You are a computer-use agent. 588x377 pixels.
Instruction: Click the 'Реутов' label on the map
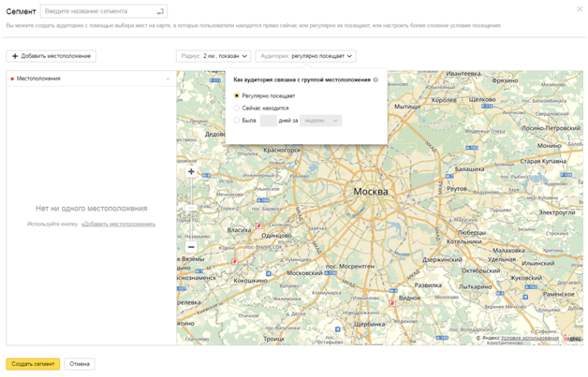pyautogui.click(x=456, y=189)
